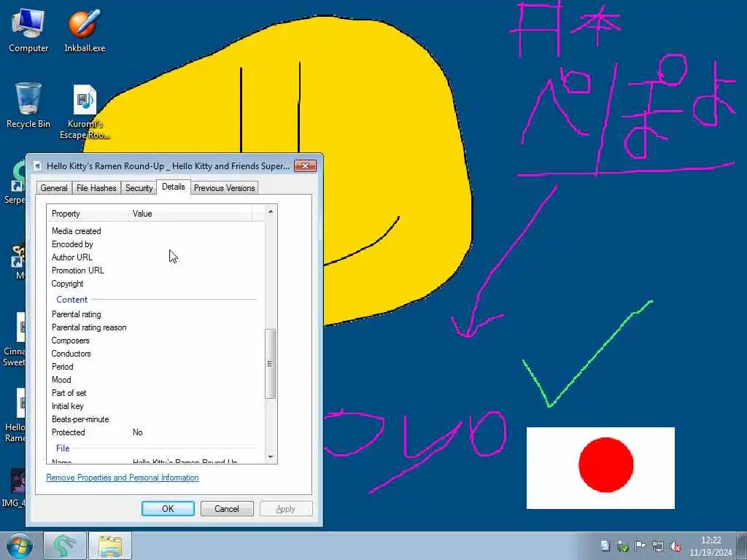Viewport: 747px width, 560px height.
Task: Click the Properties dialog title bar text
Action: pyautogui.click(x=168, y=166)
